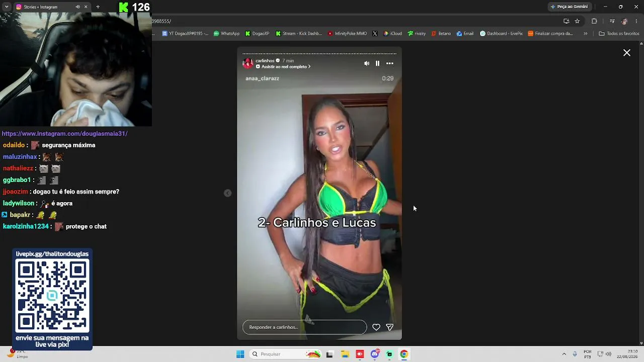Click the 'Peça ao Gemini' button
644x362 pixels.
tap(569, 7)
